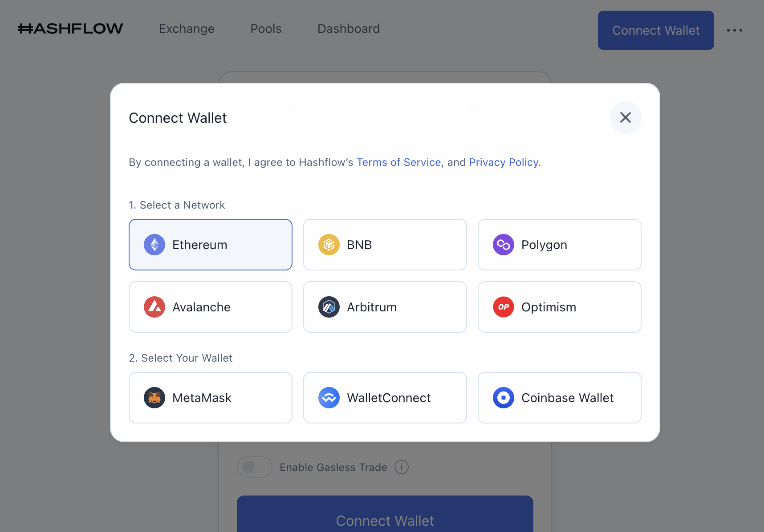Select the MetaMask fox icon
Viewport: 764px width, 532px height.
[154, 398]
